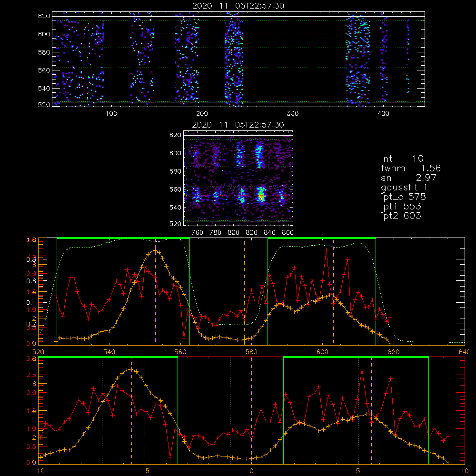Click white y-axis label 0.4 of profile plot

tap(30, 303)
